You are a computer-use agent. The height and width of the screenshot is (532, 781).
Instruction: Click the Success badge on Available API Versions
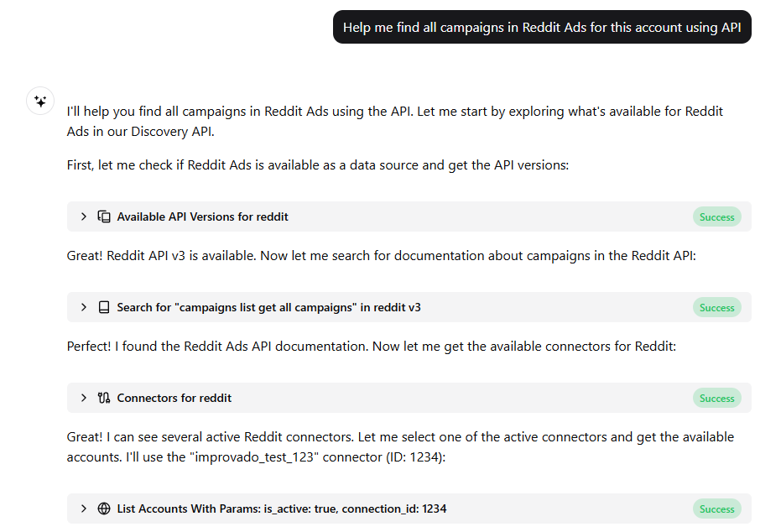(x=716, y=217)
